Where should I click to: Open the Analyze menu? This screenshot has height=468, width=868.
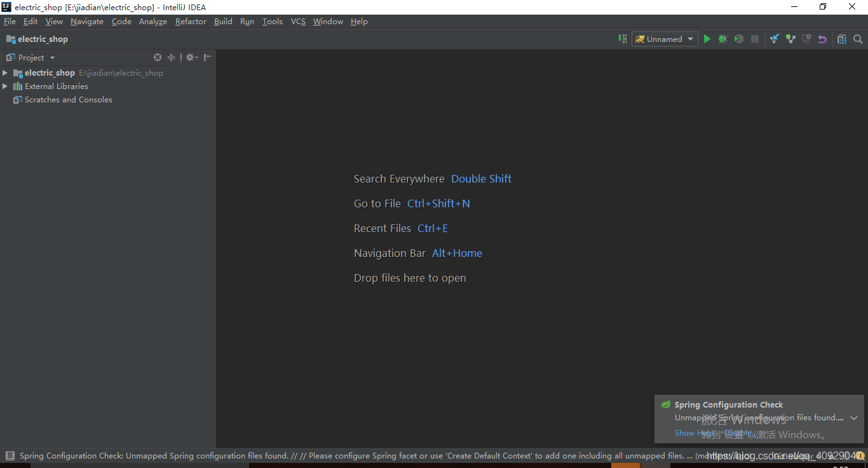pyautogui.click(x=153, y=21)
